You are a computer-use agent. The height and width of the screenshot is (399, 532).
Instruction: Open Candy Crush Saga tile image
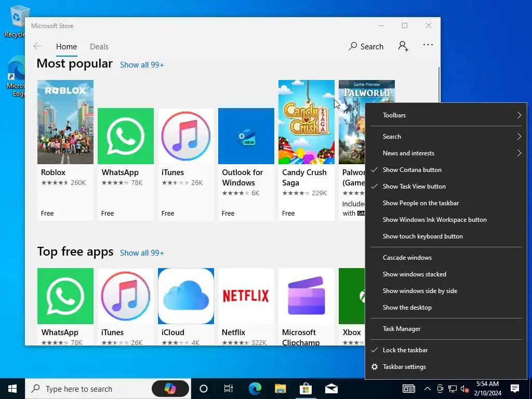pos(307,122)
